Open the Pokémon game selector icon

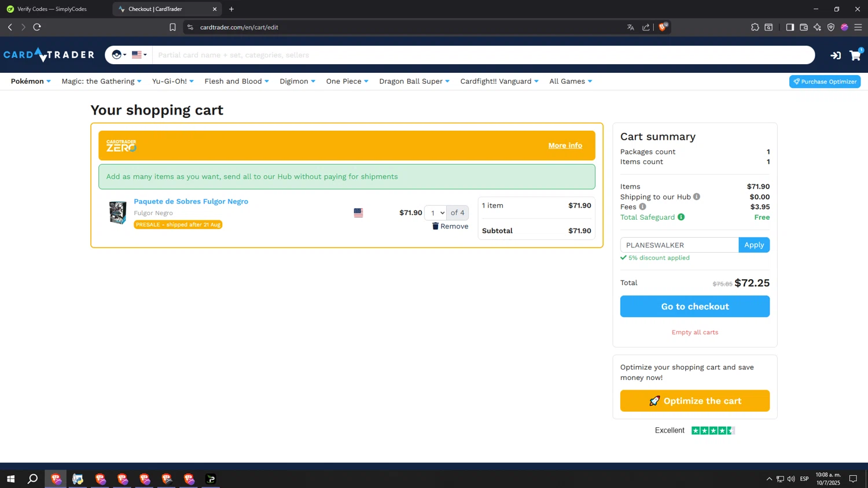pos(119,55)
